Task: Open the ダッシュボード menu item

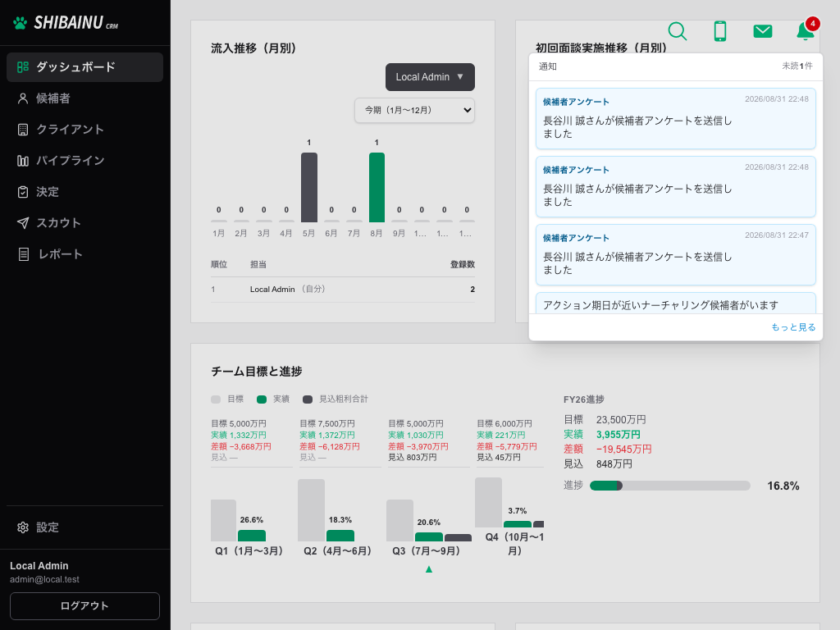Action: point(84,67)
